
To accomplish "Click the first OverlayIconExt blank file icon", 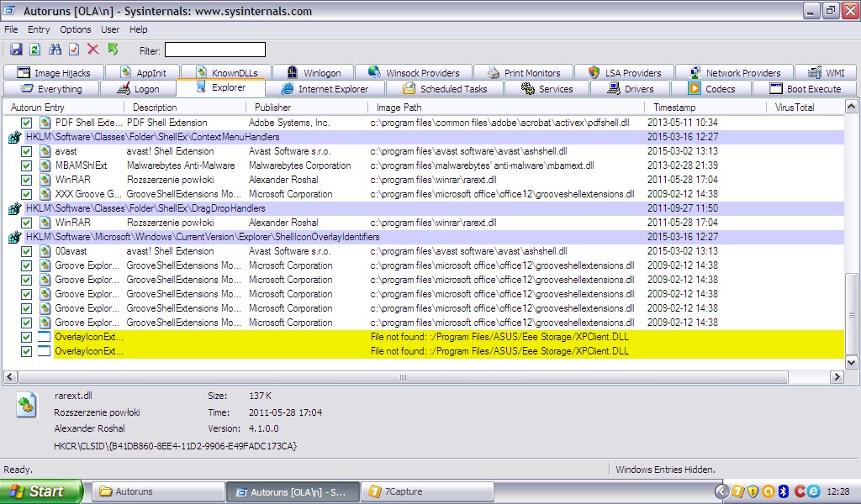I will coord(45,337).
